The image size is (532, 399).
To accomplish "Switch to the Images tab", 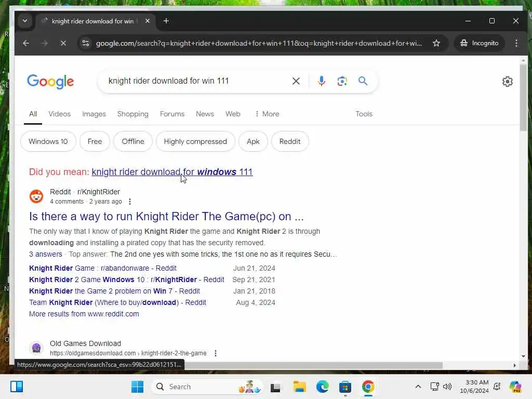I will pyautogui.click(x=94, y=114).
